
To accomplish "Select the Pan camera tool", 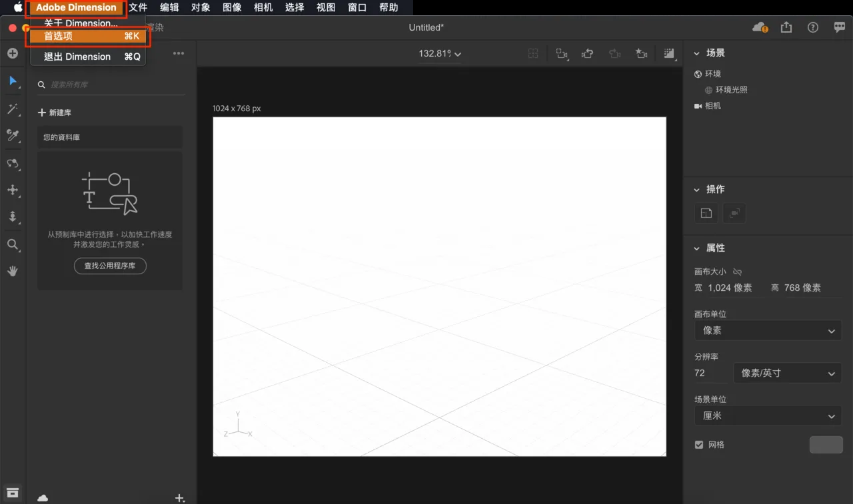I will pos(13,190).
